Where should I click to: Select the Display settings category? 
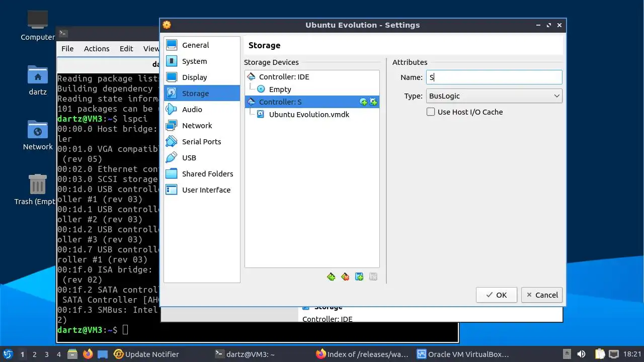[202, 77]
